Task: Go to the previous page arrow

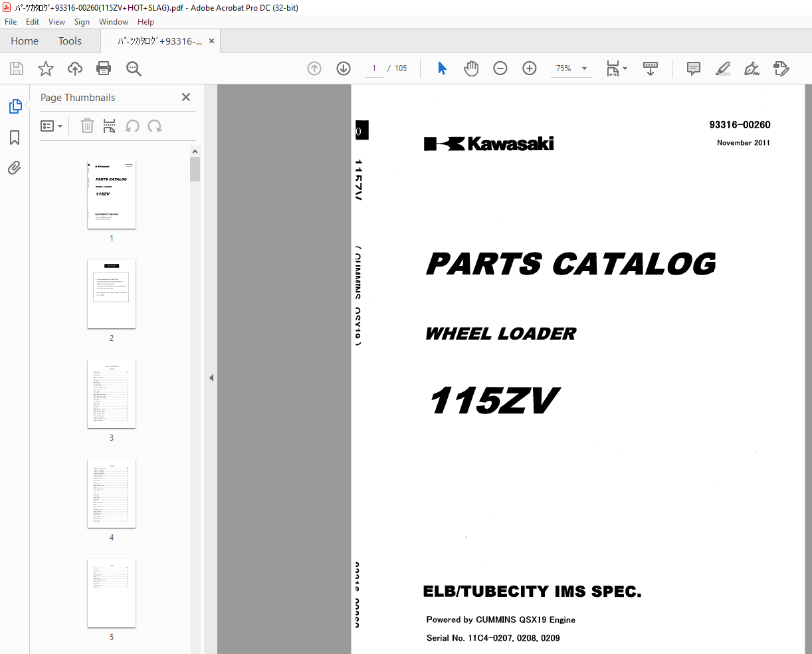Action: [314, 68]
